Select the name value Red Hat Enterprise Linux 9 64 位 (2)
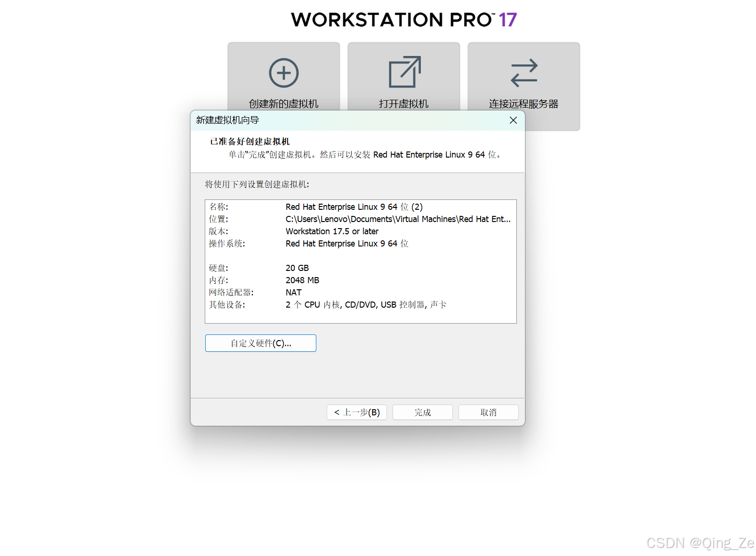 pyautogui.click(x=354, y=207)
